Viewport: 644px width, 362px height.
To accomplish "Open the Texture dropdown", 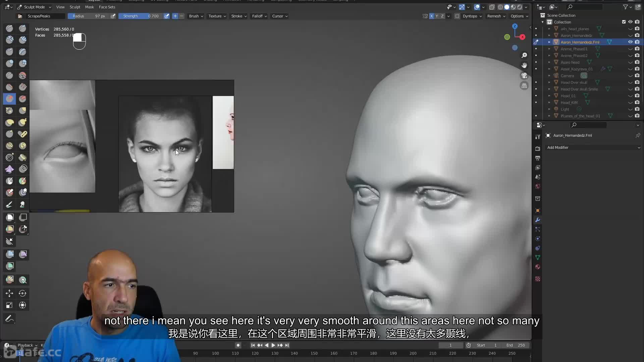I will tap(217, 16).
